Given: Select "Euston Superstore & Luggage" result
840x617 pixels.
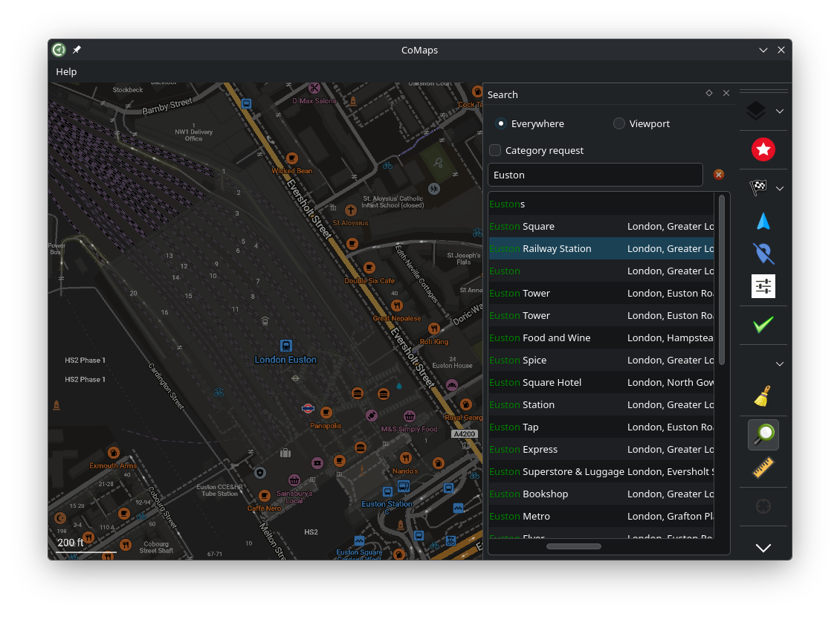Looking at the screenshot, I should [601, 472].
